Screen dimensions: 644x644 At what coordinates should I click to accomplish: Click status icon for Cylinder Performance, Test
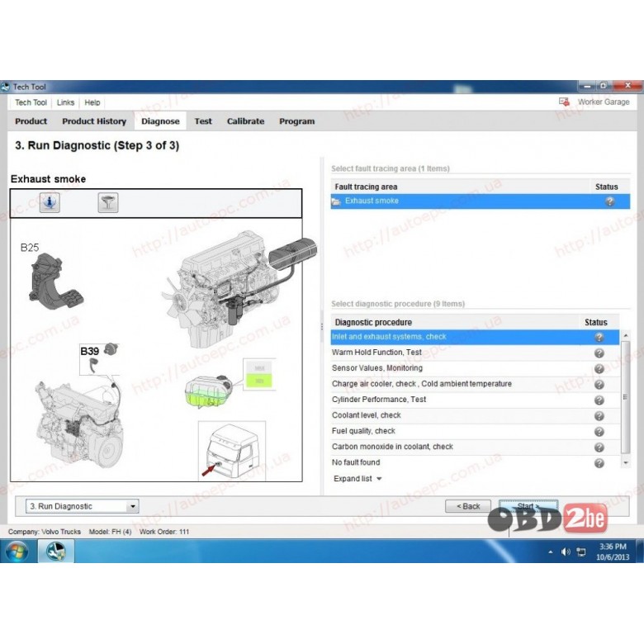[599, 400]
